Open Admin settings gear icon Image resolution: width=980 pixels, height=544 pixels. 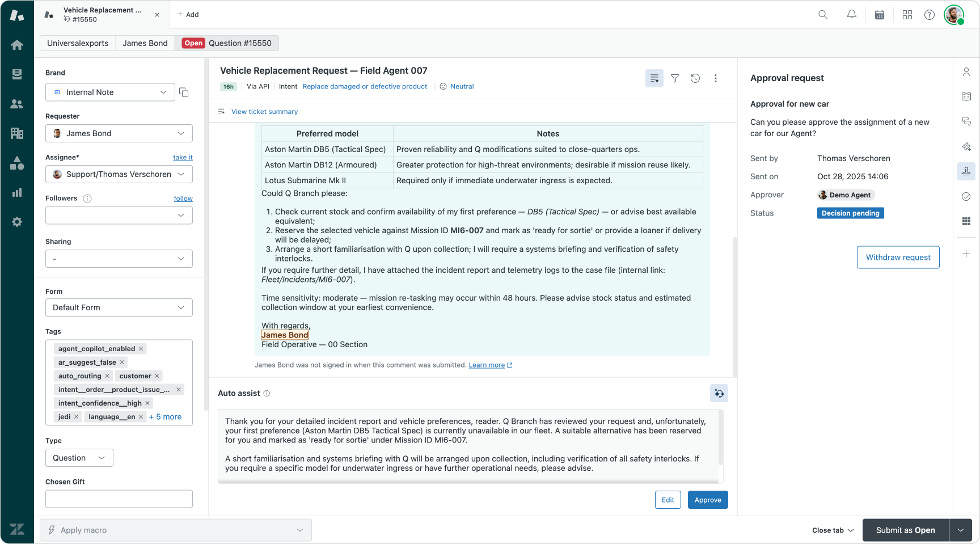coord(17,222)
